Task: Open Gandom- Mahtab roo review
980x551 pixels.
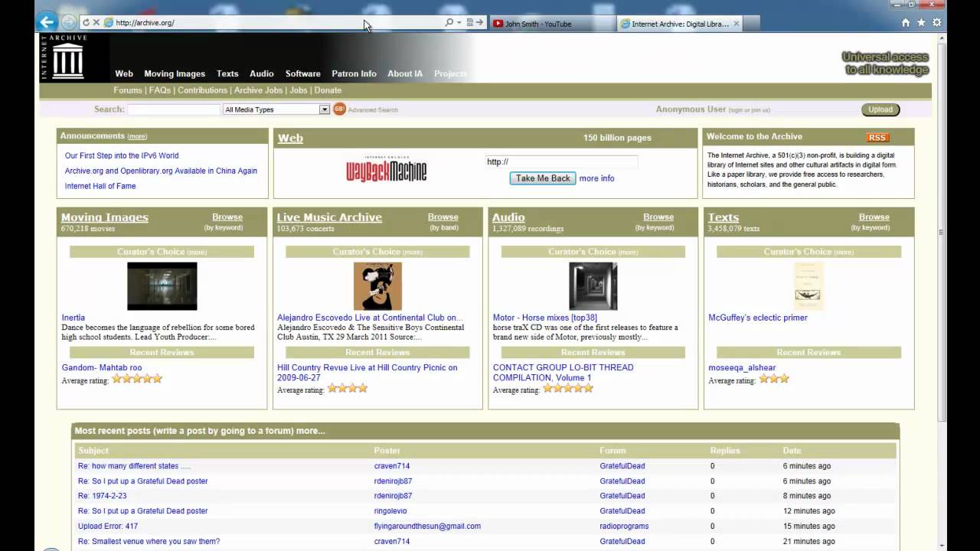Action: 102,367
